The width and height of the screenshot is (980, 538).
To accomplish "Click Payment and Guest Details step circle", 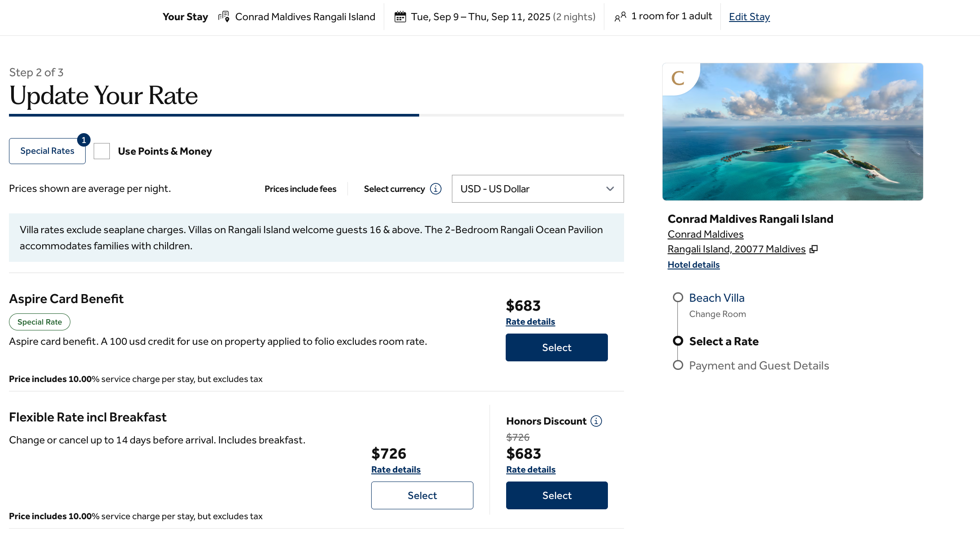I will 678,365.
